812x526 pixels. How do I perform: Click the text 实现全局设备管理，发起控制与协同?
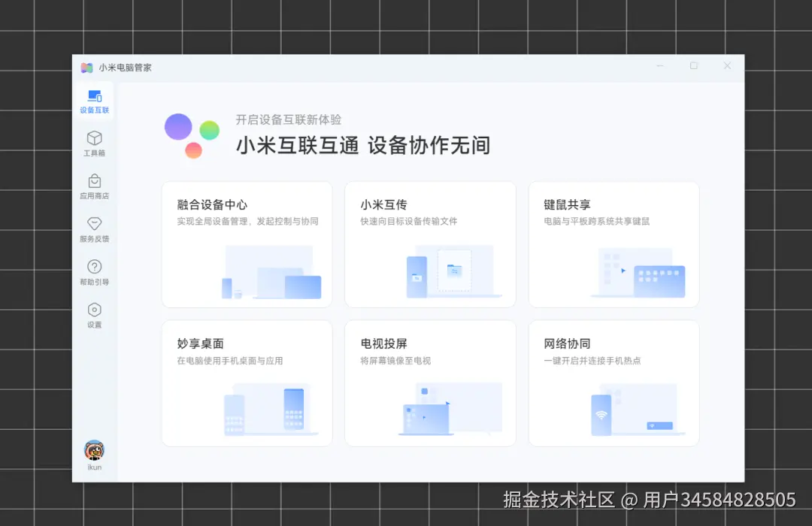[x=247, y=222]
